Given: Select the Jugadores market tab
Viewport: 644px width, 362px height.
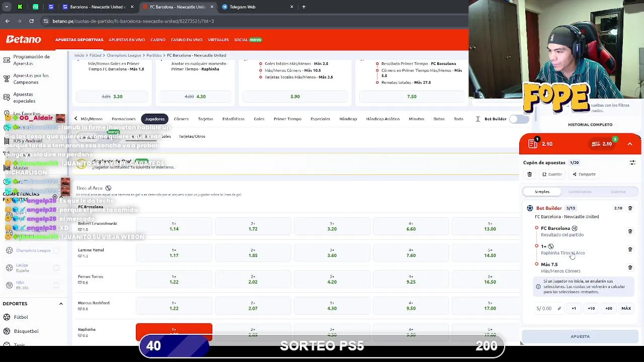Looking at the screenshot, I should click(x=154, y=119).
